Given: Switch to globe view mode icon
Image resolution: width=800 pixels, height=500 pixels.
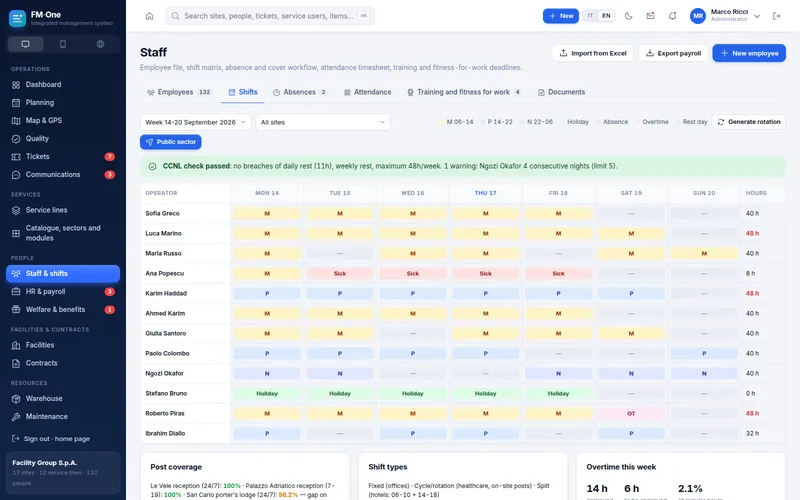Looking at the screenshot, I should pos(101,44).
